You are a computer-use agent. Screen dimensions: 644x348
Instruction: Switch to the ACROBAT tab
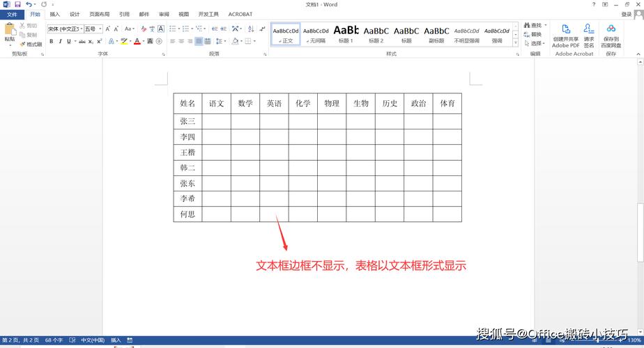[x=240, y=15]
